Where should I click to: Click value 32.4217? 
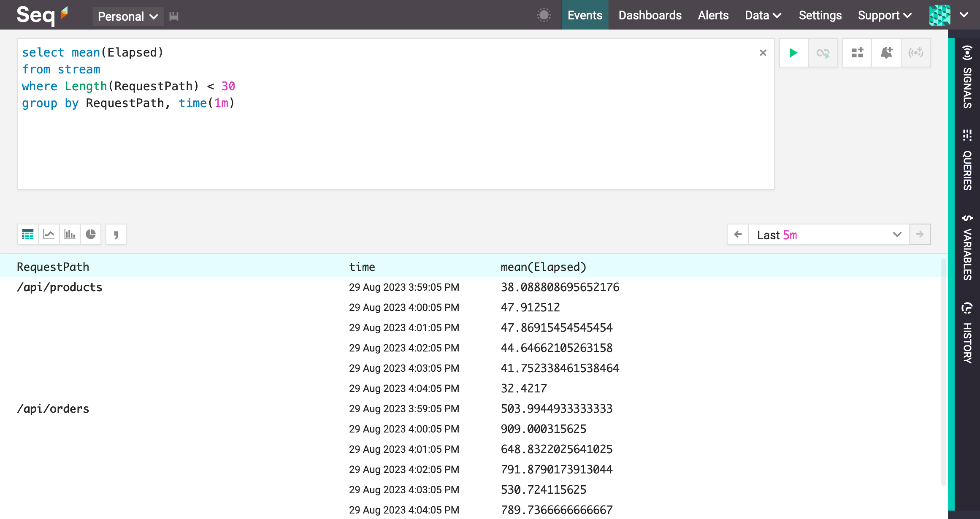(524, 389)
